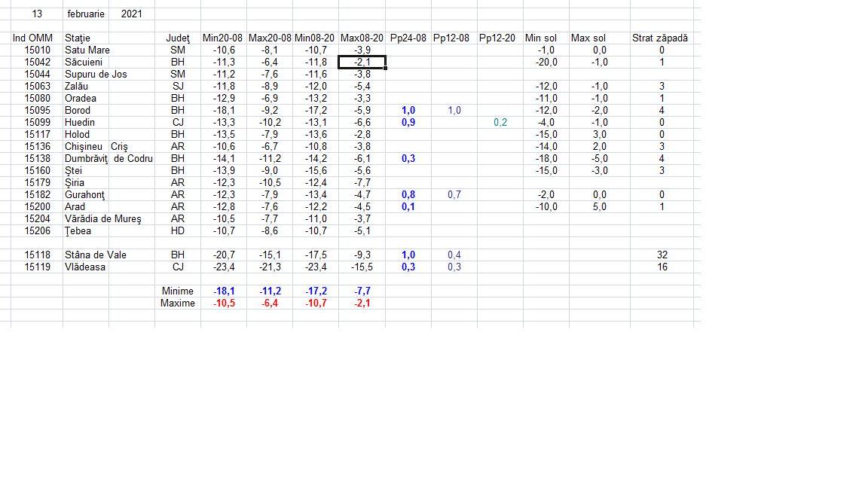Click the 'Strat zăpadă' header cell
The image size is (868, 488).
coord(660,38)
